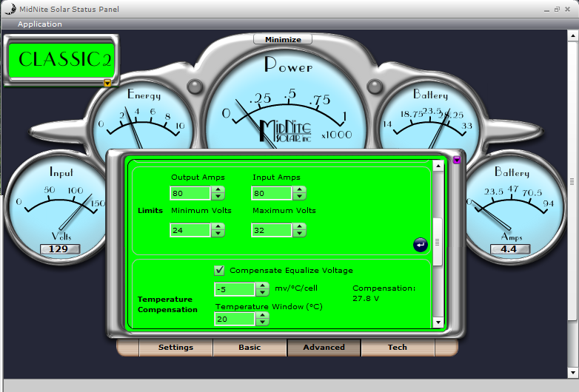
Task: Click main window scrollbar up arrow
Action: tap(573, 36)
